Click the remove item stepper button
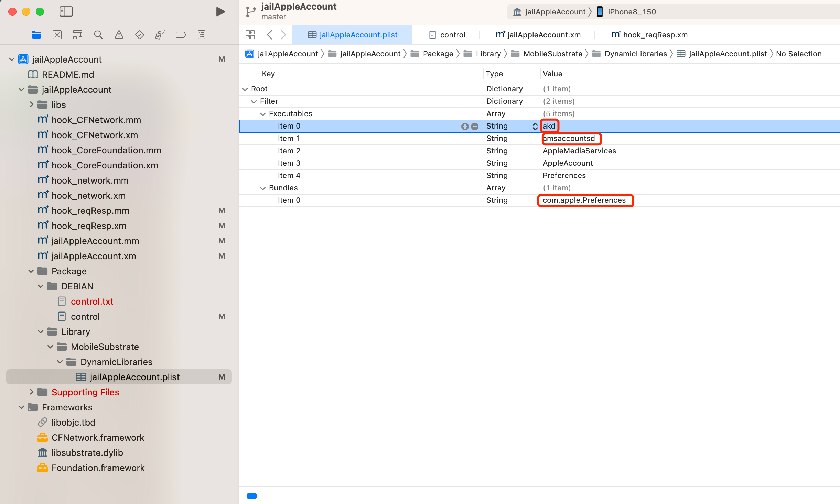Image resolution: width=840 pixels, height=504 pixels. (x=475, y=126)
